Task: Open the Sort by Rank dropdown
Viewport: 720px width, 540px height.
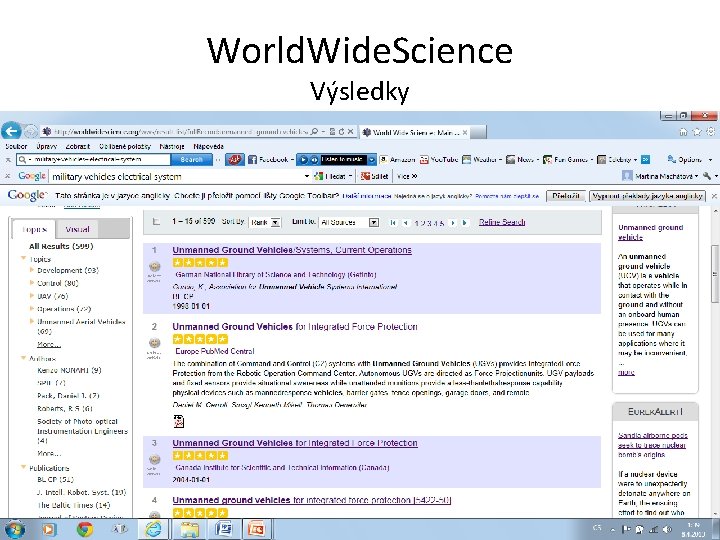Action: tap(265, 222)
